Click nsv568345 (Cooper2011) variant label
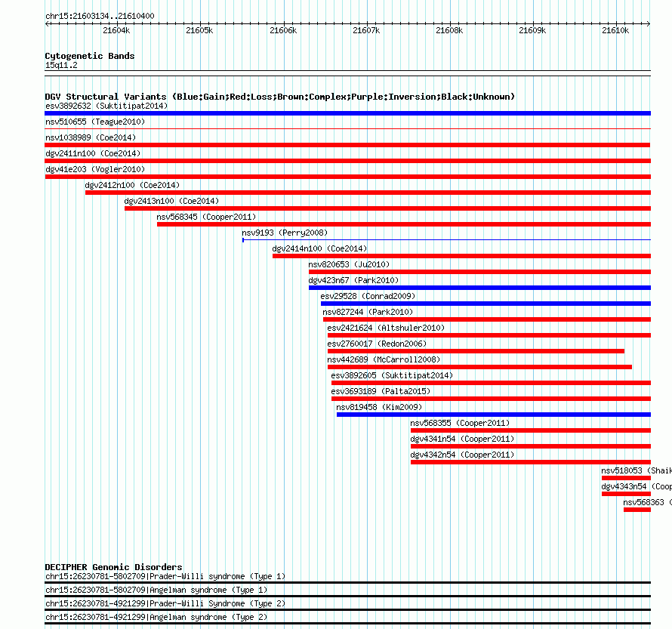The image size is (672, 629). (206, 217)
